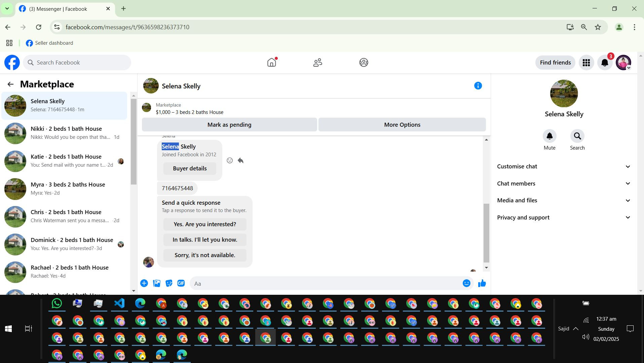Expand Customise chat section
The image size is (644, 363).
(x=564, y=166)
